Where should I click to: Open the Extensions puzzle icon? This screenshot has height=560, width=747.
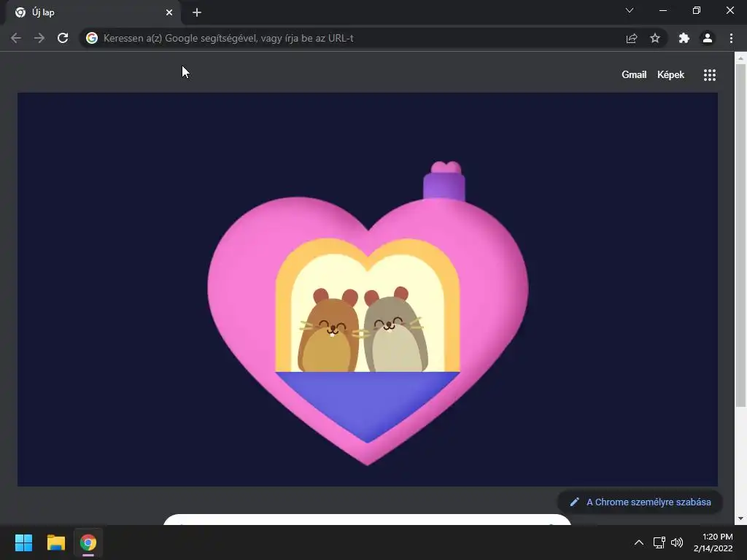click(684, 38)
